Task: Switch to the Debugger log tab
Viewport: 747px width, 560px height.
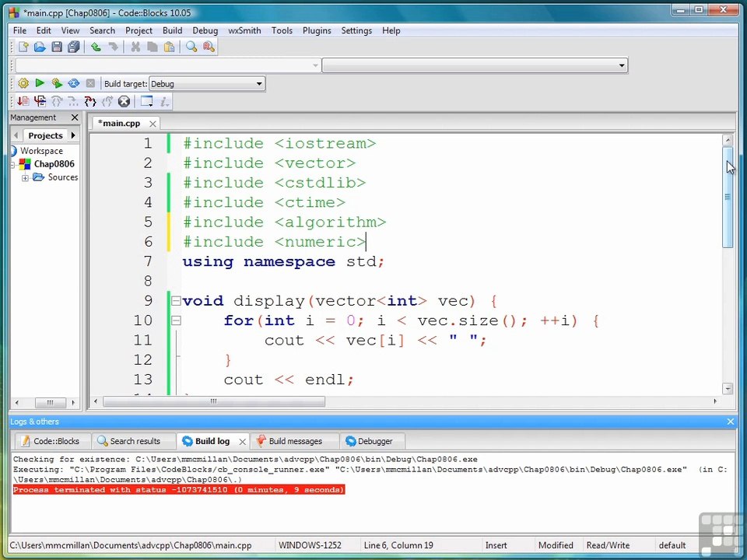Action: [373, 442]
